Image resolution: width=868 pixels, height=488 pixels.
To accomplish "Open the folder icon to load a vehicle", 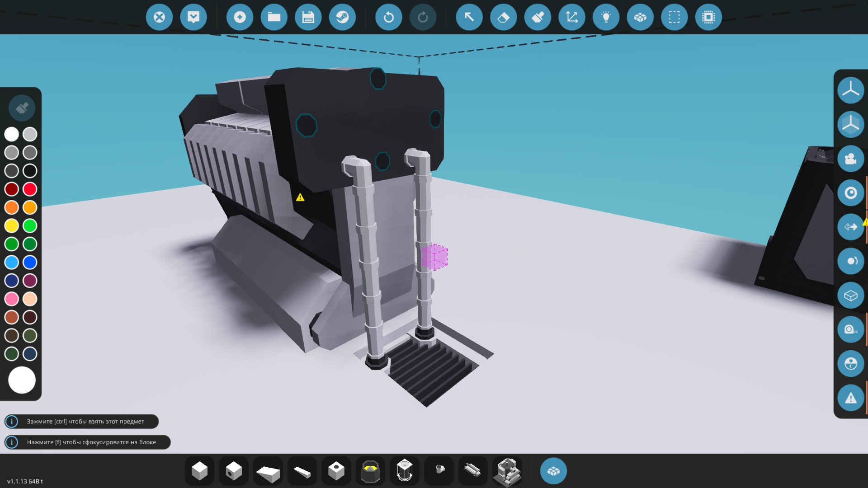I will pyautogui.click(x=274, y=17).
